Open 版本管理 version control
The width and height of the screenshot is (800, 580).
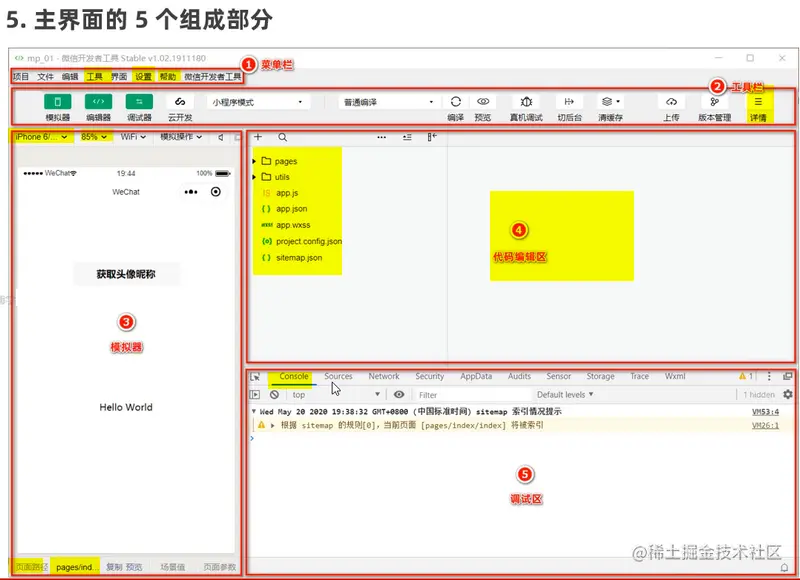[714, 102]
